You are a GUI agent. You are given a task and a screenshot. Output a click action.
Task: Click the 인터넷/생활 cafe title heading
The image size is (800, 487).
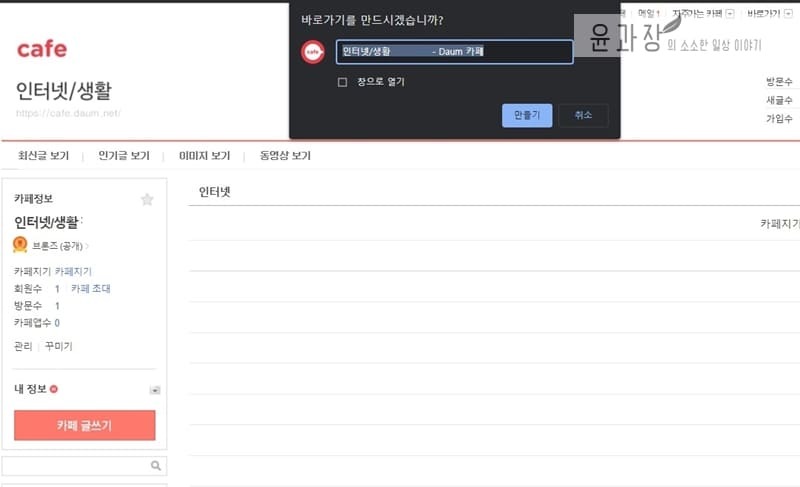pos(64,91)
